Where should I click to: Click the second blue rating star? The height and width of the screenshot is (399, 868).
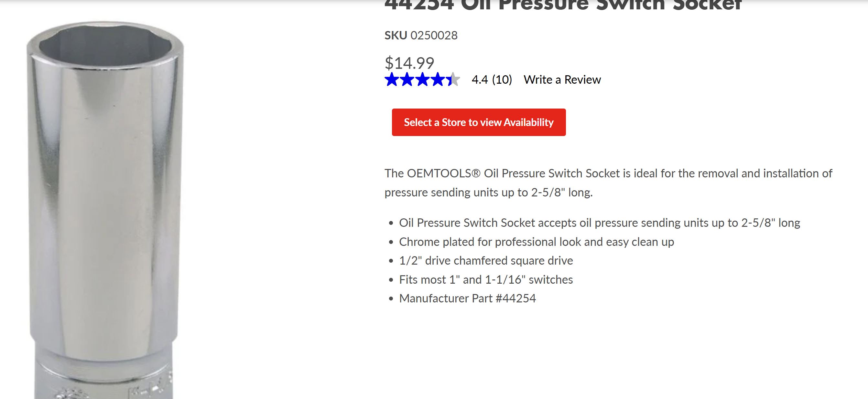pos(407,79)
